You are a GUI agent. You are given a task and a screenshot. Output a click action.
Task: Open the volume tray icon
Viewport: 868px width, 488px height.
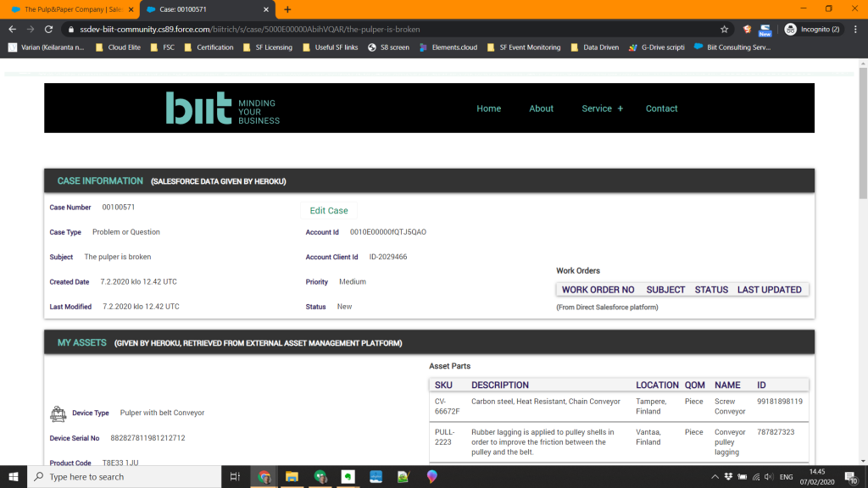coord(769,476)
